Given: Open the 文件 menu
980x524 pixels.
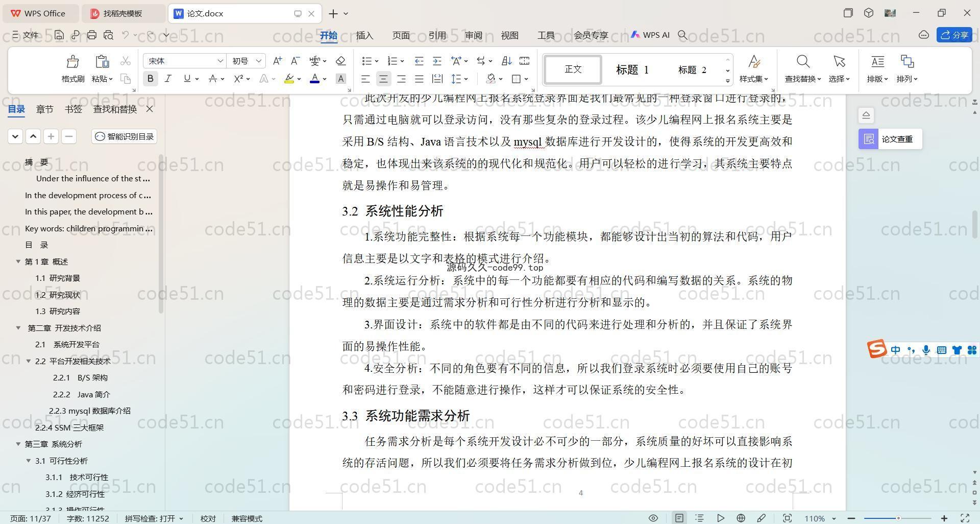Looking at the screenshot, I should click(x=26, y=35).
